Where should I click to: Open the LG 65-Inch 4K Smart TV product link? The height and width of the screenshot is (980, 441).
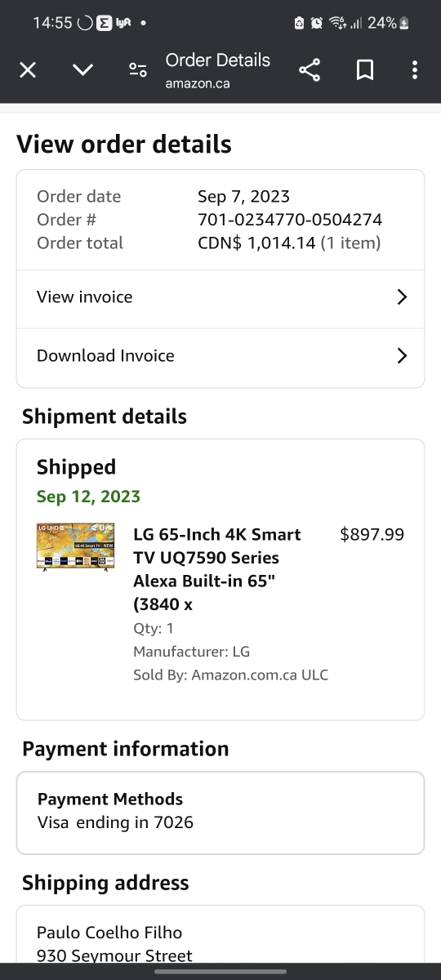[217, 569]
